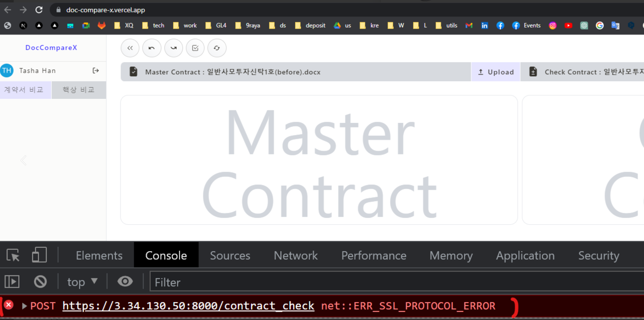Open the Instagram bookmark icon
The height and width of the screenshot is (320, 644).
pyautogui.click(x=553, y=25)
